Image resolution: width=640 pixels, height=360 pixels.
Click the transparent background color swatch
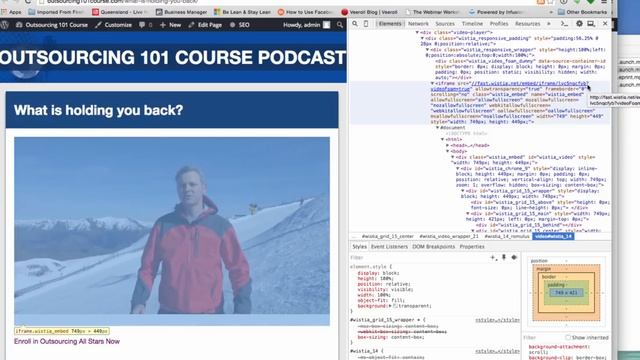coord(395,306)
